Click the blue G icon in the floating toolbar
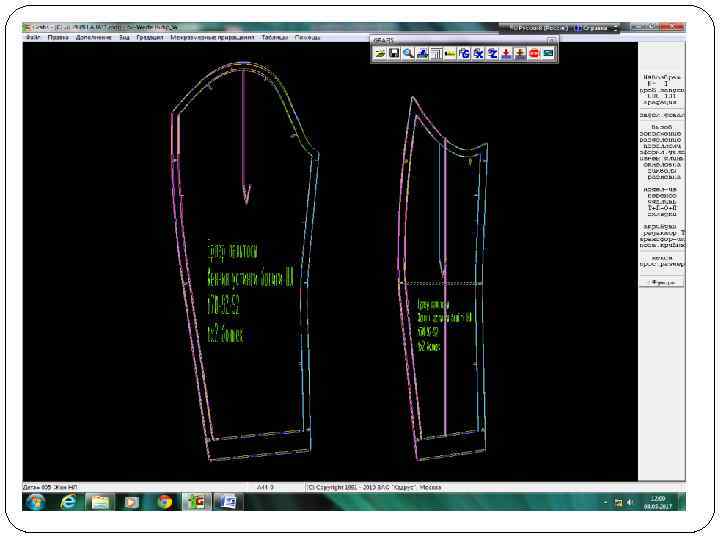The width and height of the screenshot is (720, 540). [464, 54]
